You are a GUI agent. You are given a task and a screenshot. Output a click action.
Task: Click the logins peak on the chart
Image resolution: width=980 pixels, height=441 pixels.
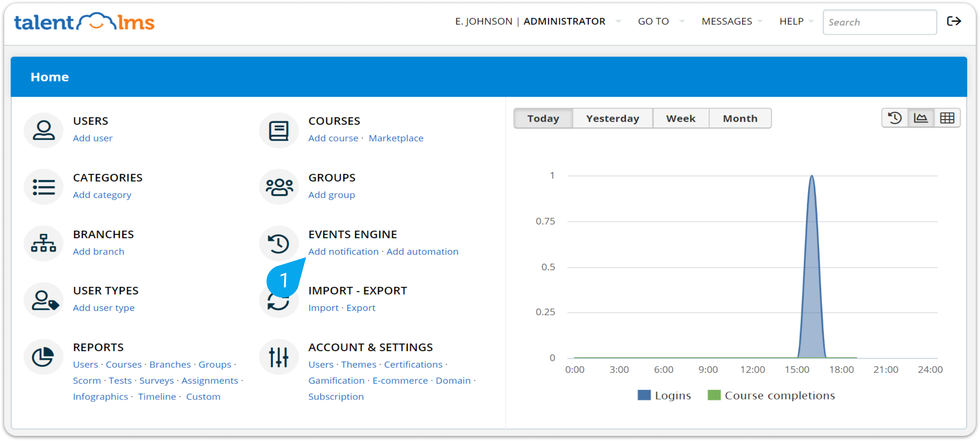(812, 177)
